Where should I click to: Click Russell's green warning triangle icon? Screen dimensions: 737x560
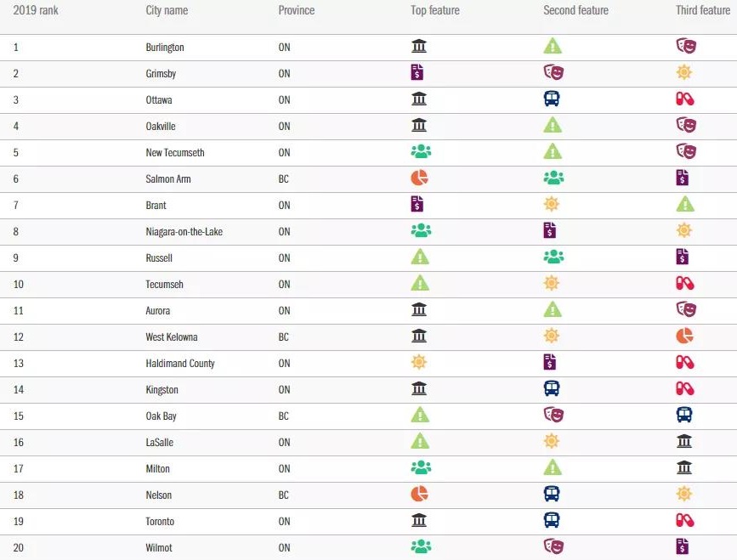tap(420, 257)
